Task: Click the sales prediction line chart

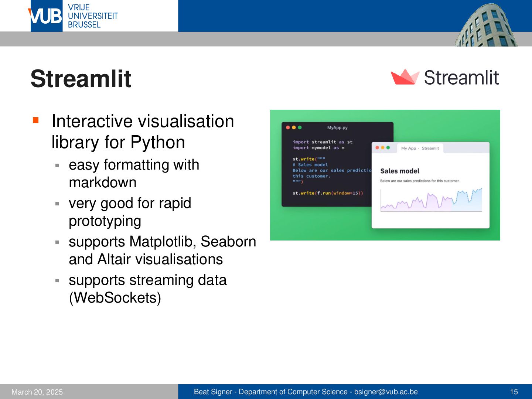Action: (431, 200)
